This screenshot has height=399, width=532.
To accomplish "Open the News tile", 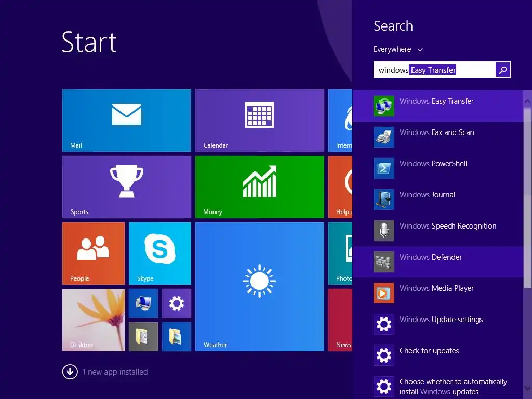I will pos(340,320).
